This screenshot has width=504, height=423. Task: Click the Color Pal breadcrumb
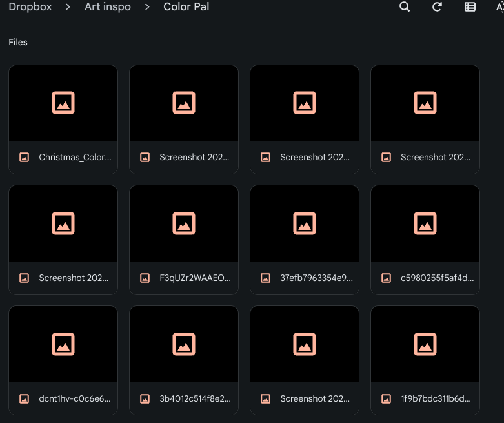[186, 7]
